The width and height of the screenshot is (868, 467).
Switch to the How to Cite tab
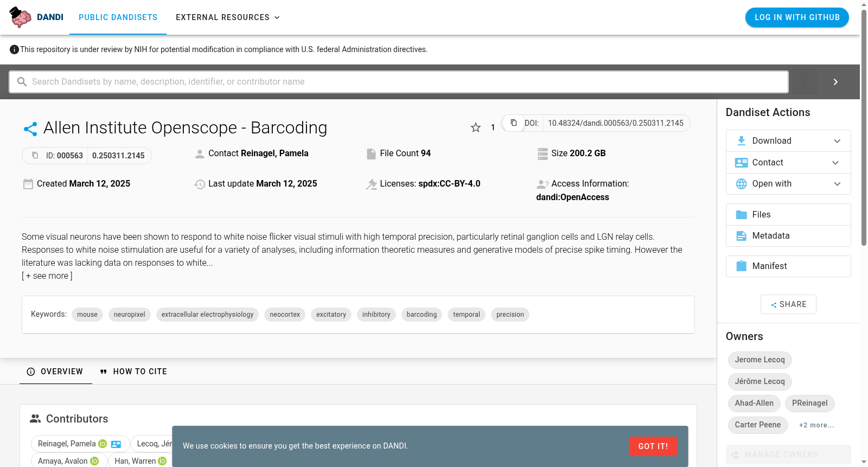[x=133, y=372]
